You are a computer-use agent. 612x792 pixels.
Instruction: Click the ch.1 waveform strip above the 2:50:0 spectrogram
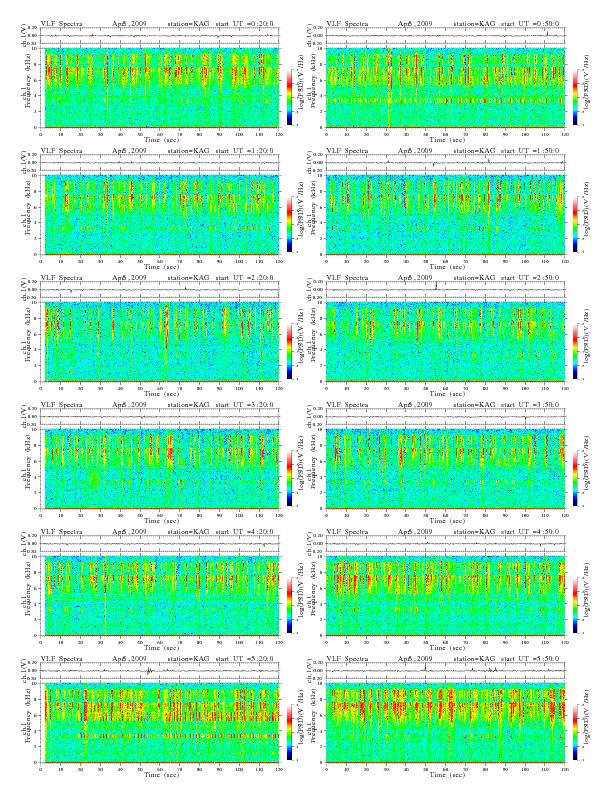tap(446, 289)
